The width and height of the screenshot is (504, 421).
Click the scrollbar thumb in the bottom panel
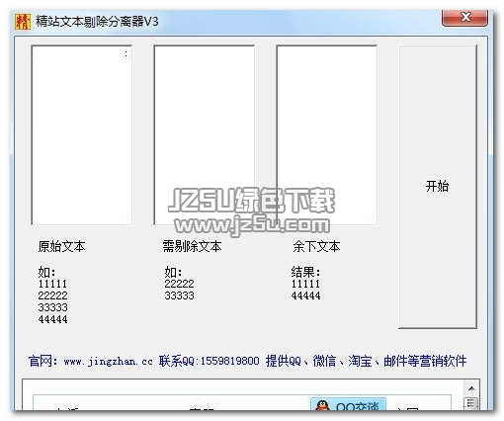(471, 403)
